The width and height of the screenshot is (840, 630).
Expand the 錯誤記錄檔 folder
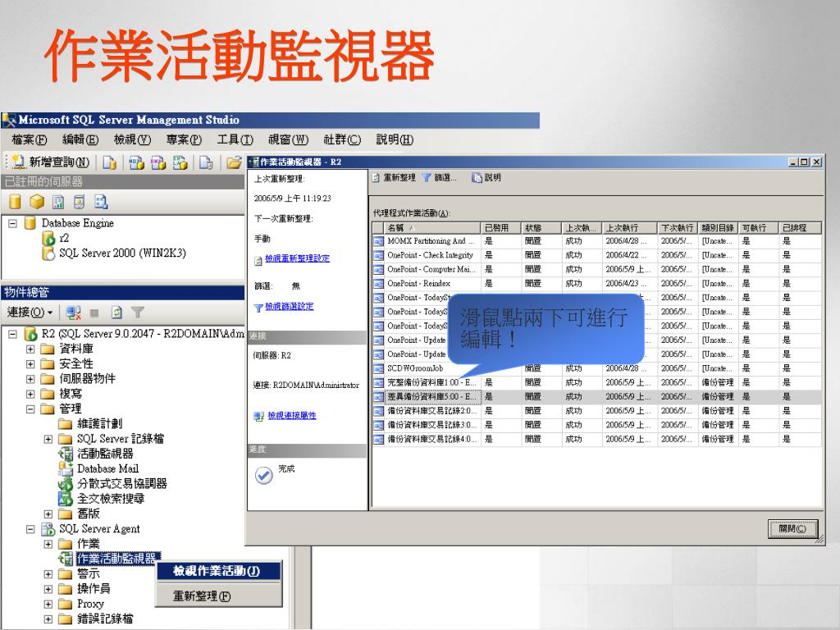(x=48, y=619)
